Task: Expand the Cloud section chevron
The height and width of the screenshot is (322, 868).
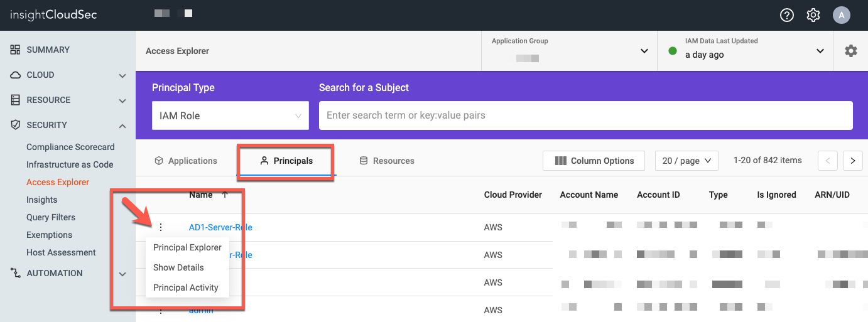Action: 122,75
